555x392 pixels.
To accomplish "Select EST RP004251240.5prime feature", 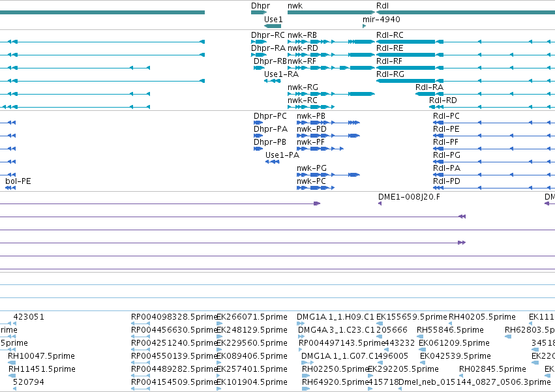I will [x=140, y=350].
